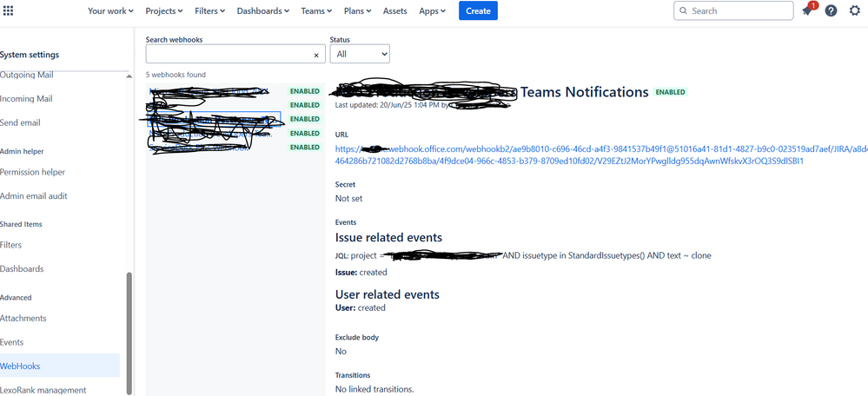Screen dimensions: 868x396
Task: Open Send email in the sidebar
Action: 20,122
